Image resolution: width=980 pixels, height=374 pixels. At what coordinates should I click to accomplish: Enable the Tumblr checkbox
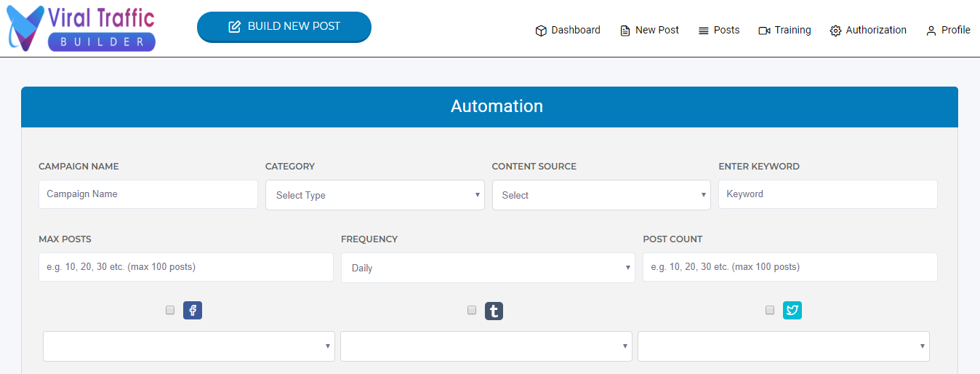[472, 310]
